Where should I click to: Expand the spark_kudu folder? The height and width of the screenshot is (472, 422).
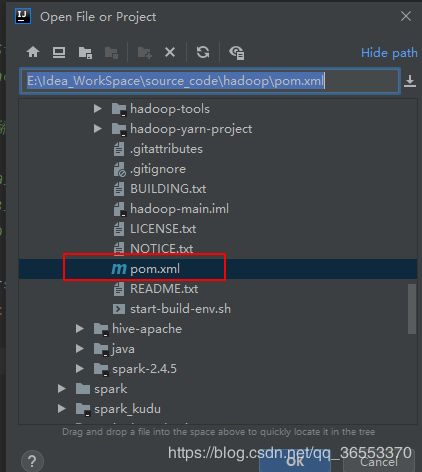tap(62, 409)
